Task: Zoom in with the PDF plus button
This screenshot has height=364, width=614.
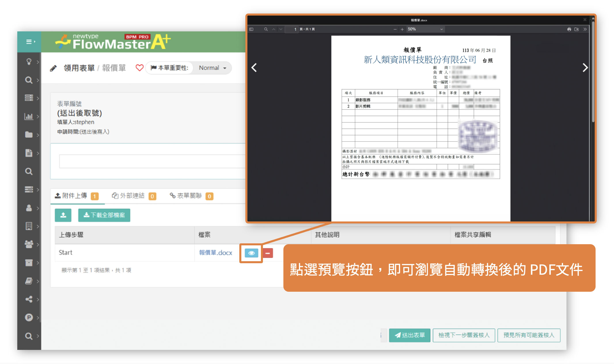Action: (402, 29)
